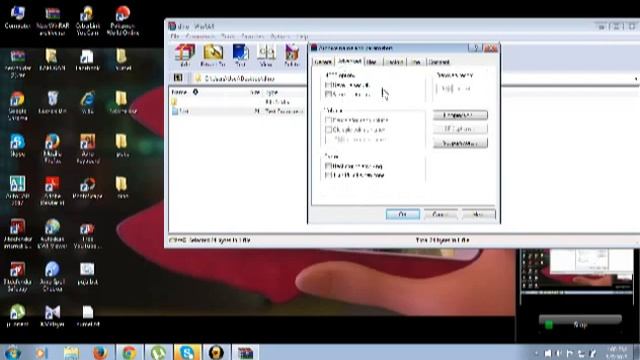The width and height of the screenshot is (640, 360).
Task: Select the Pokemon World Online desktop shortcut
Action: 122,20
